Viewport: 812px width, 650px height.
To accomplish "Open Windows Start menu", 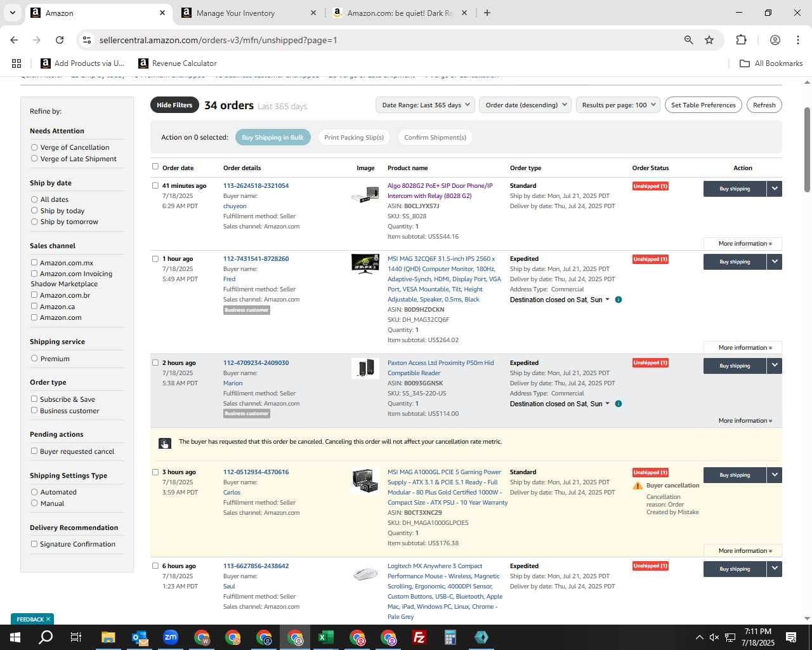I will [15, 637].
